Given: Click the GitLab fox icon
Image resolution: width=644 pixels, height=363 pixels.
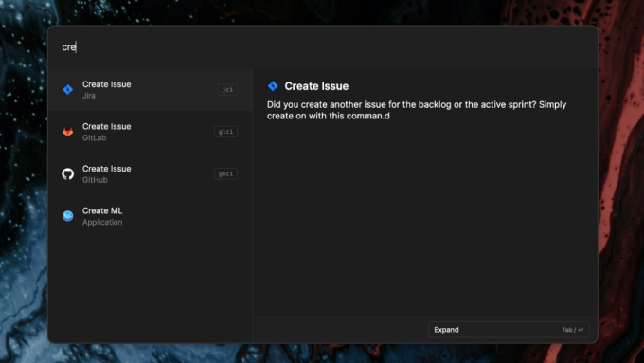Looking at the screenshot, I should [x=68, y=132].
